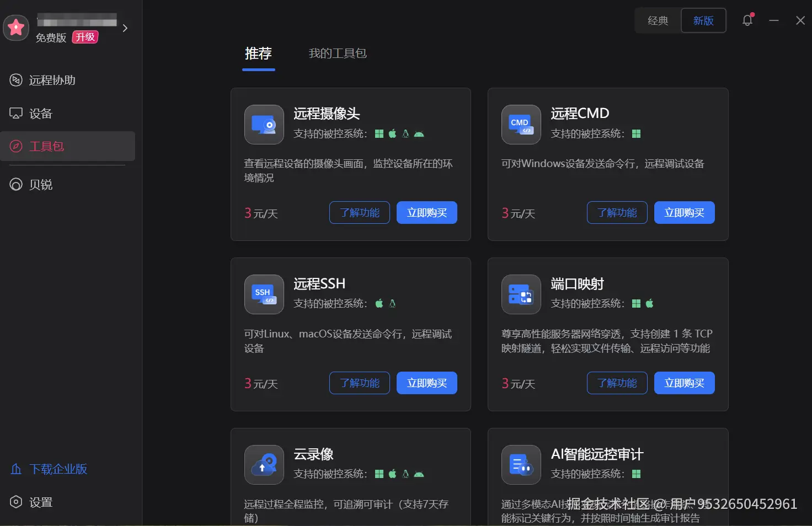
Task: Click the 远程摄像头 card title
Action: click(x=327, y=114)
